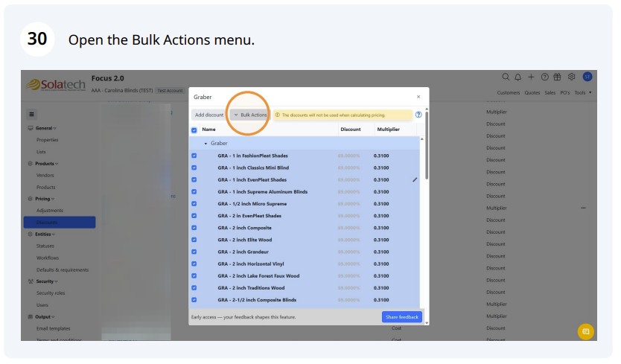Image resolution: width=621 pixels, height=364 pixels.
Task: Uncheck GRA - 1 in FashionPleat Shades
Action: [194, 156]
